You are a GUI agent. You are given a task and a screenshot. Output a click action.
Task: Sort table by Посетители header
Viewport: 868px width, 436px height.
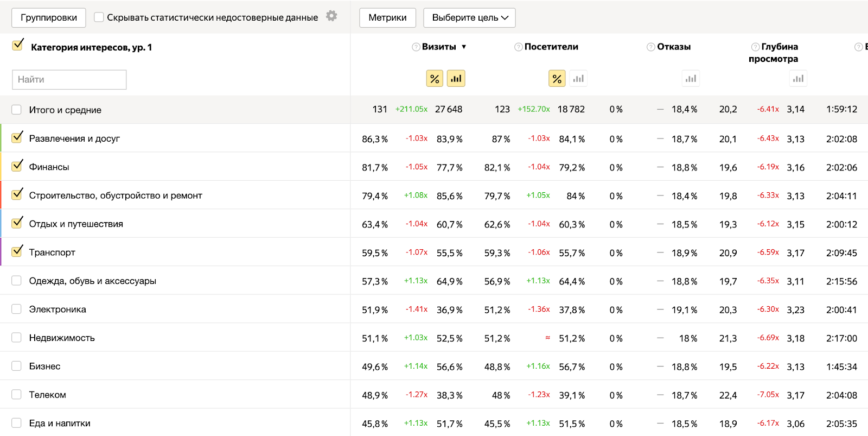[551, 47]
